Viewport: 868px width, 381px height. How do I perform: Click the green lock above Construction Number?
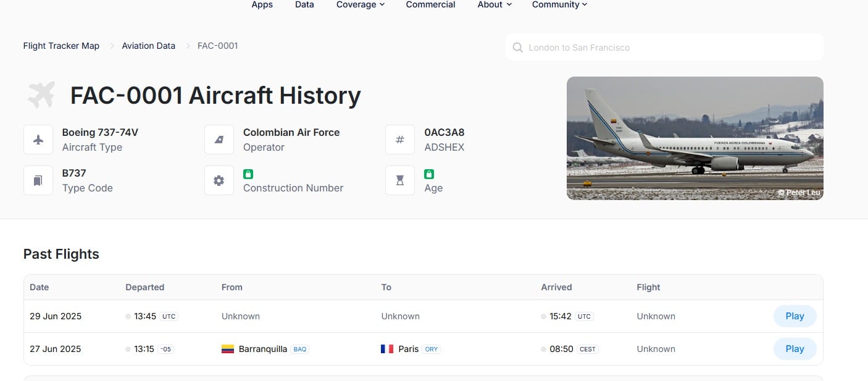(248, 174)
